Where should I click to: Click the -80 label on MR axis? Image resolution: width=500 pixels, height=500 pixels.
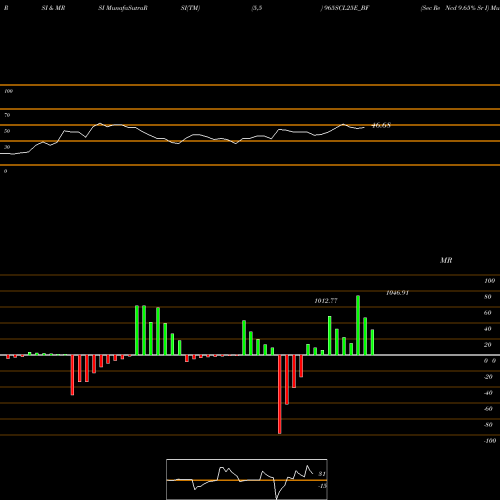tap(488, 425)
